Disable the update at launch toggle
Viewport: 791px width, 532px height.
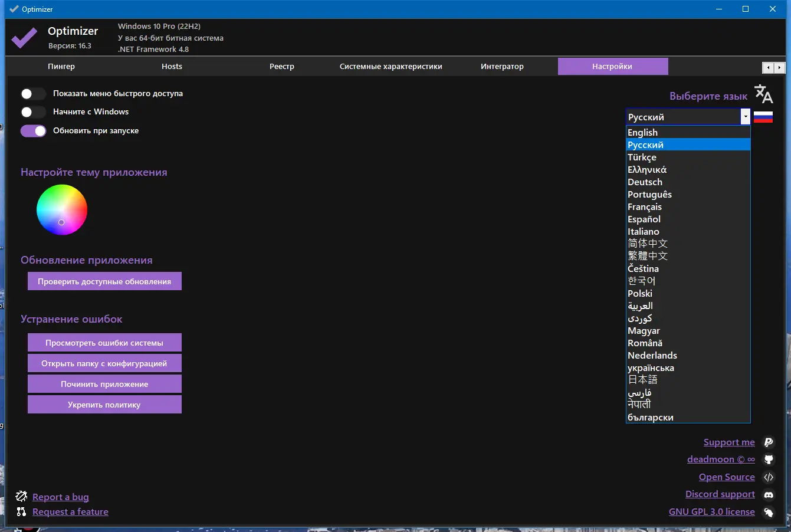point(33,131)
